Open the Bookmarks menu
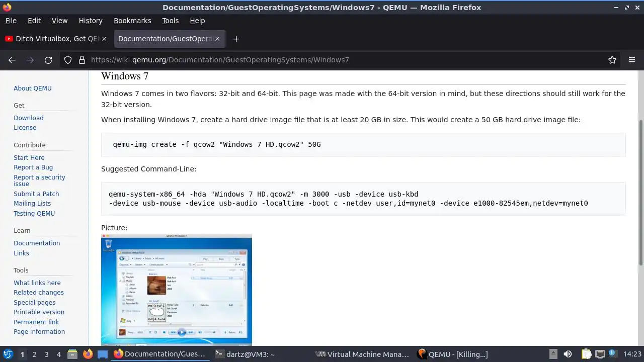This screenshot has height=362, width=644. [x=132, y=21]
